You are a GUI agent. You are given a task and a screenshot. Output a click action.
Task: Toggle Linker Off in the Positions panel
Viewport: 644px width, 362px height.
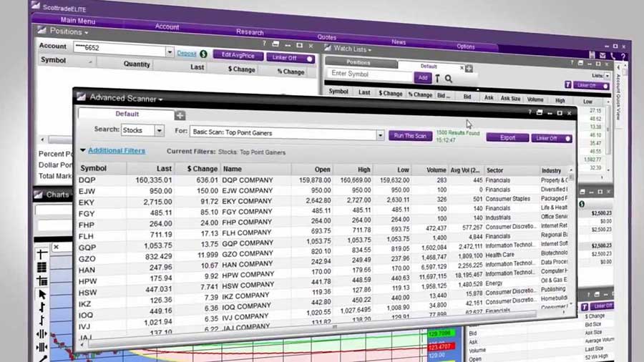tap(290, 58)
